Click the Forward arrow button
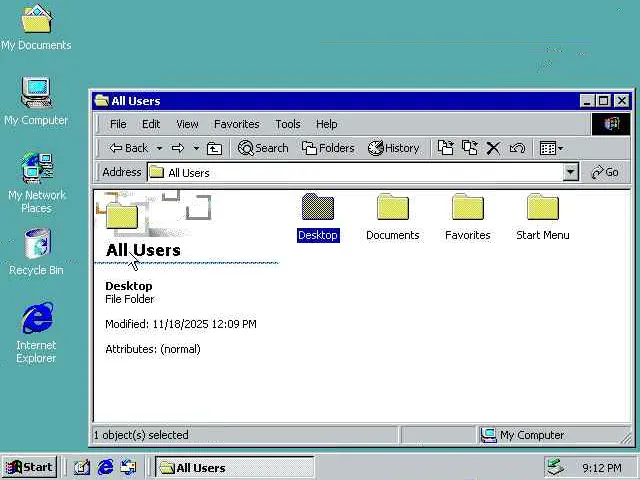 (x=178, y=148)
